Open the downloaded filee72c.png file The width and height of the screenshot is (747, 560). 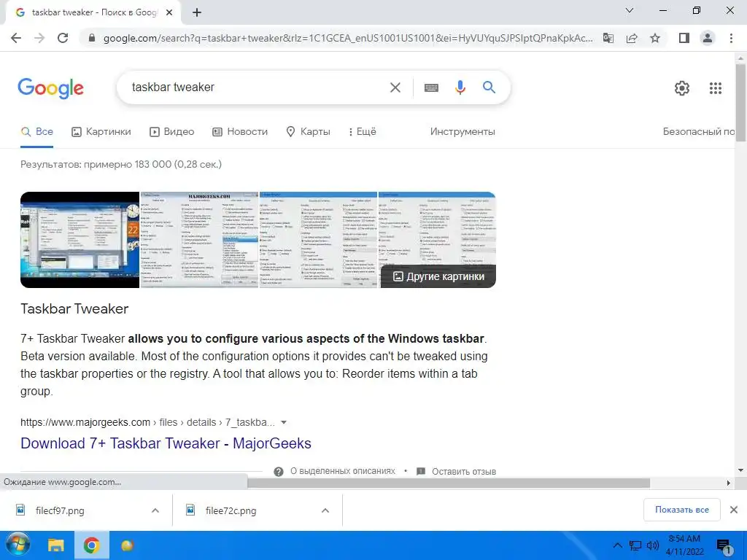[231, 510]
